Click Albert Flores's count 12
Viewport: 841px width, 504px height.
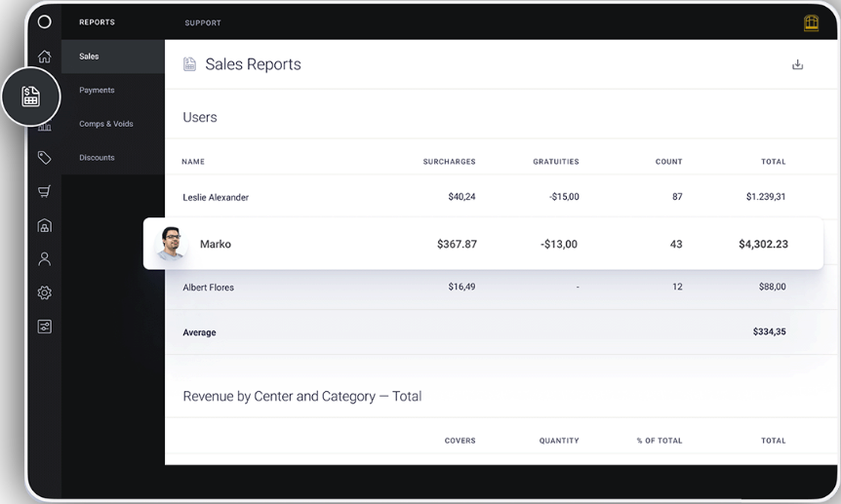[677, 287]
